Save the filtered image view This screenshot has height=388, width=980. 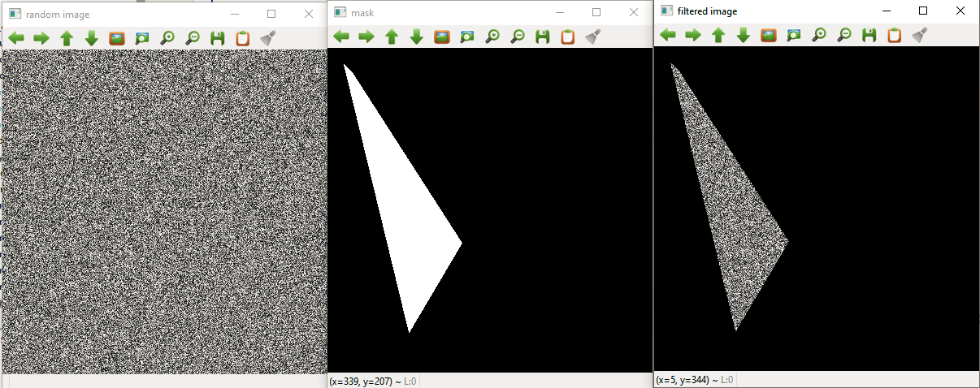click(x=869, y=35)
